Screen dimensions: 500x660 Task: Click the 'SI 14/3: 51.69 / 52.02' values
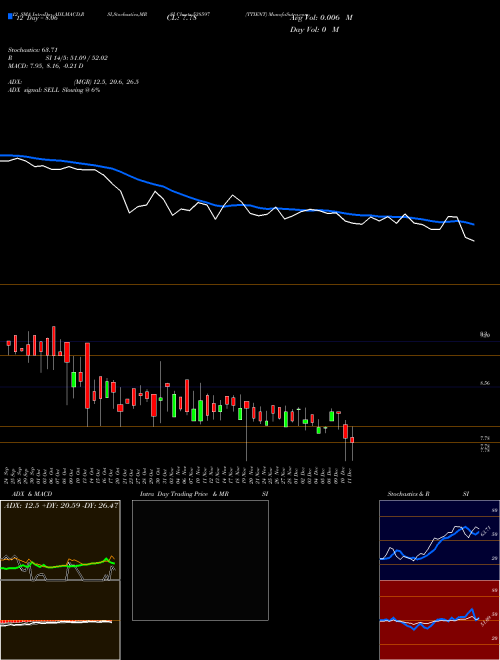(x=77, y=58)
